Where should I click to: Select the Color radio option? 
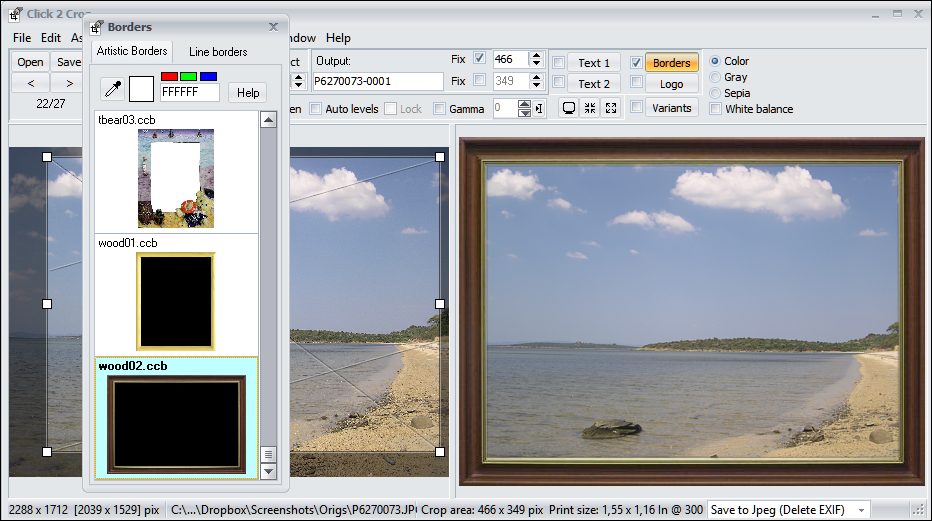pos(715,61)
